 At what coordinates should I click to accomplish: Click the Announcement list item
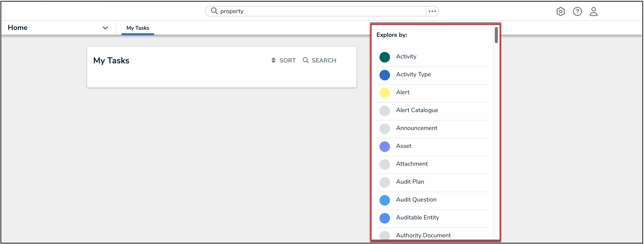(x=416, y=128)
